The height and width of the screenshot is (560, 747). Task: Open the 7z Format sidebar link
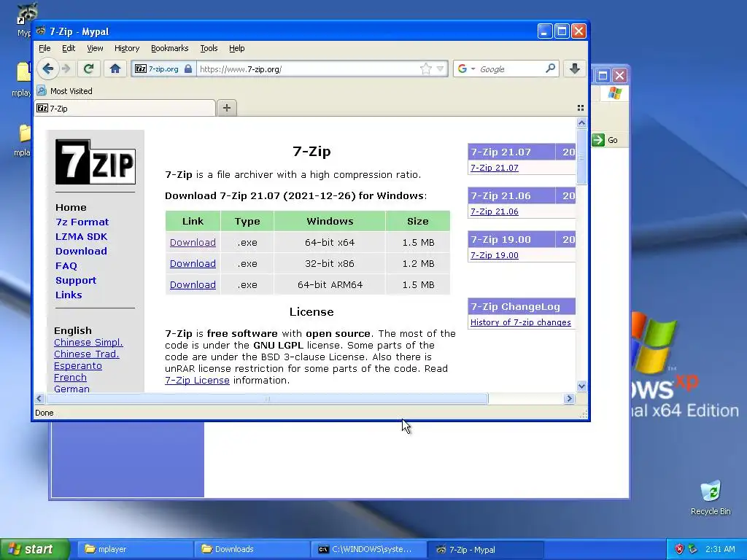point(82,222)
